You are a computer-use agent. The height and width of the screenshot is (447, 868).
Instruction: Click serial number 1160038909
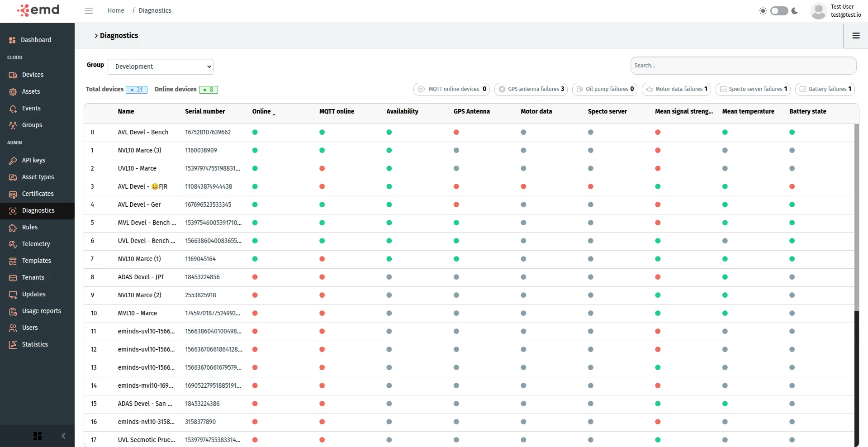tap(201, 151)
